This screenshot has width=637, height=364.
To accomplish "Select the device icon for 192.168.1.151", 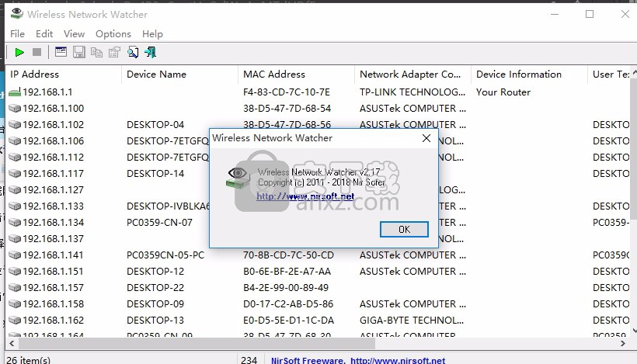I will click(15, 271).
